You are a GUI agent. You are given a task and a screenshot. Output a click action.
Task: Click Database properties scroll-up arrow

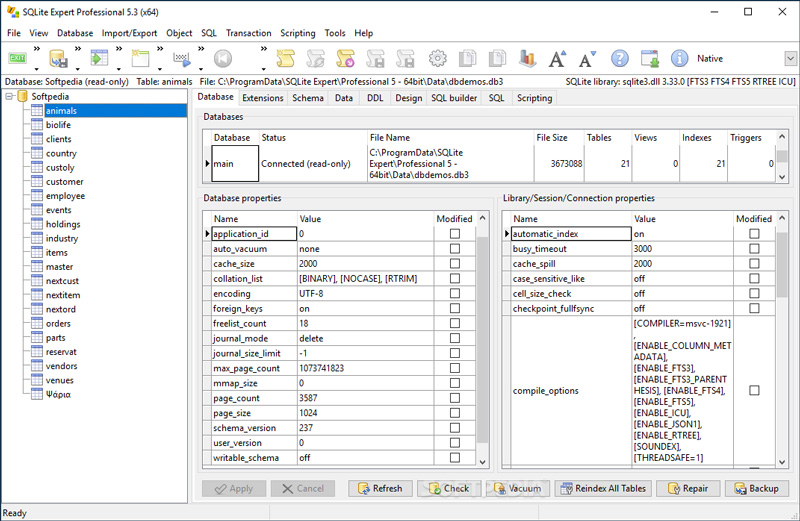pyautogui.click(x=483, y=218)
